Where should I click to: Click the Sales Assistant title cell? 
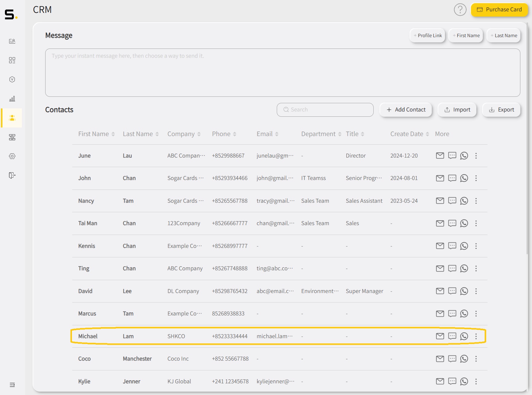364,201
